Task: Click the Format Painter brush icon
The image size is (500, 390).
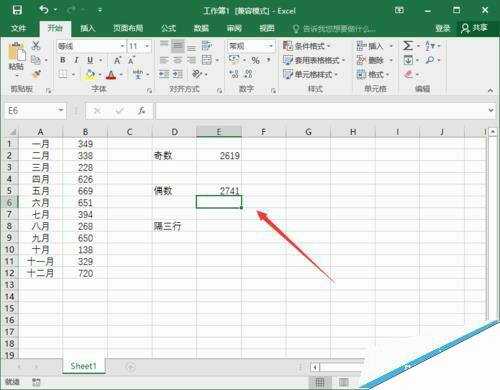Action: [x=36, y=74]
